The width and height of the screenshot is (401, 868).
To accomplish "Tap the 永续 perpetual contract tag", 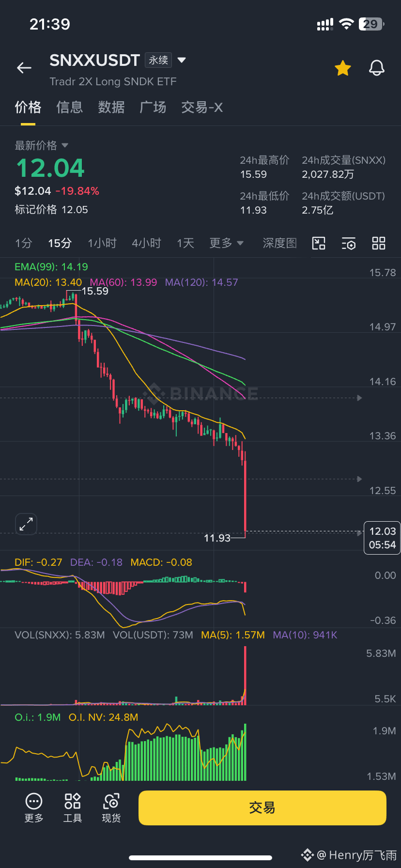I will tap(158, 60).
